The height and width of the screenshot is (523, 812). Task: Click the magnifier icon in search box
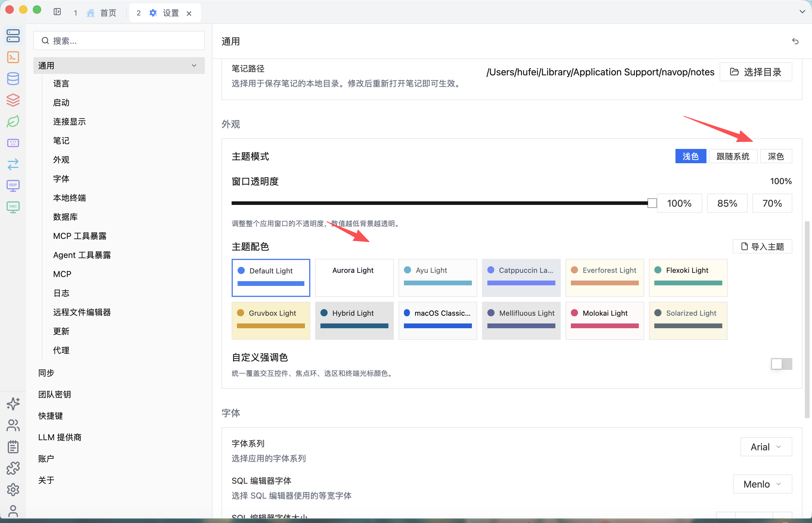[x=45, y=41]
